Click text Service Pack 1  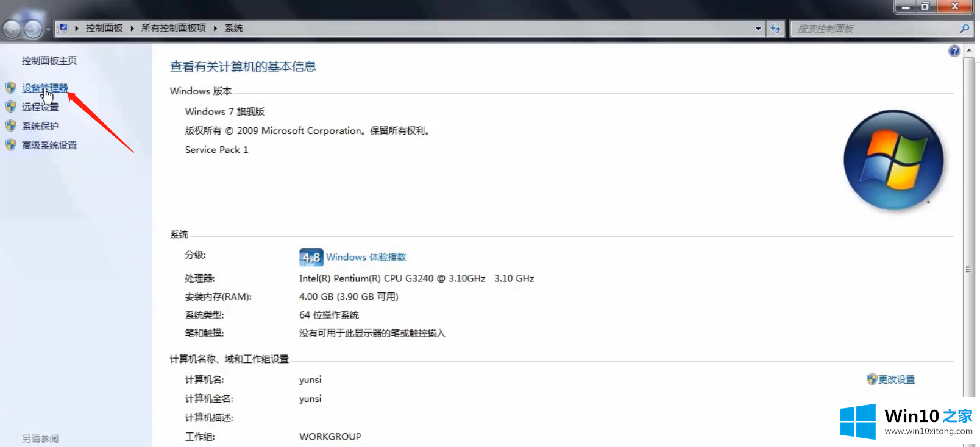[x=216, y=149]
